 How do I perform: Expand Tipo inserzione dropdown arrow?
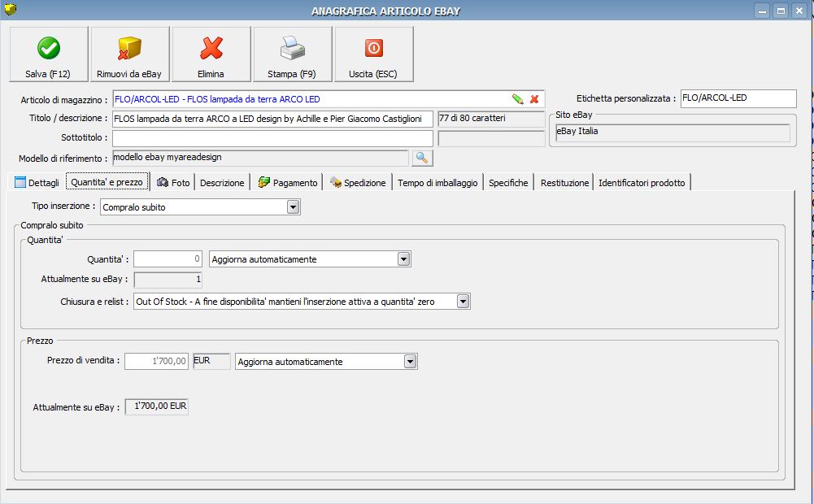click(x=294, y=207)
